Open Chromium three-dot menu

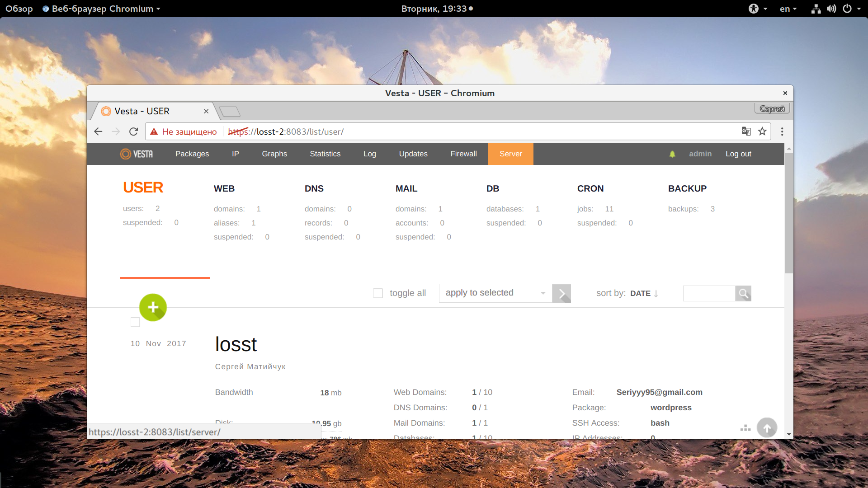(782, 131)
